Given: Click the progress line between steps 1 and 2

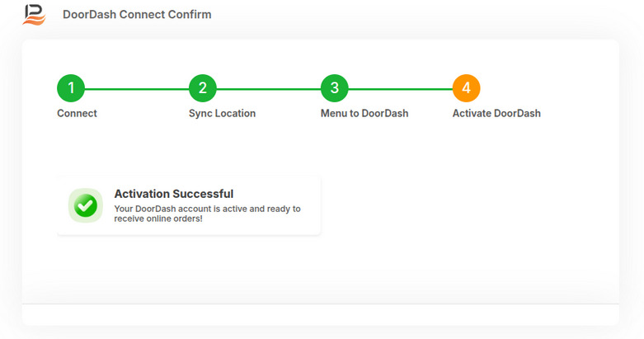Looking at the screenshot, I should [x=137, y=89].
